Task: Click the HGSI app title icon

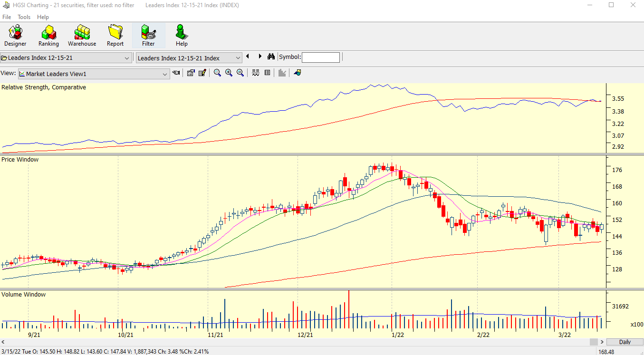Action: (5, 5)
